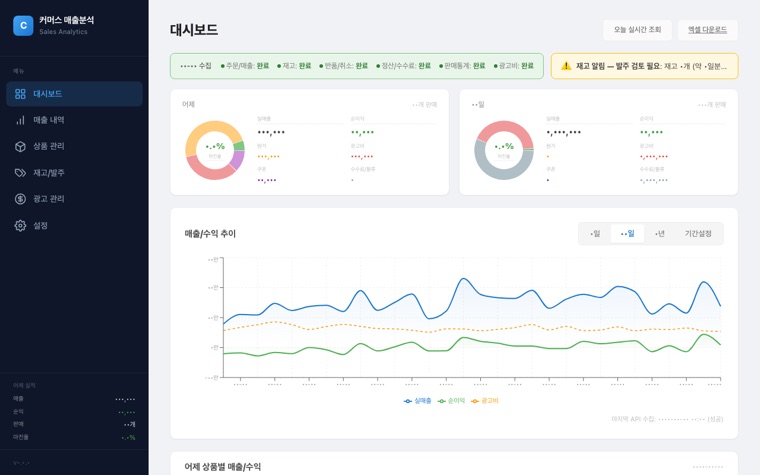760x475 pixels.
Task: Click the 어제 상품별 매출/수익 heading
Action: (x=222, y=467)
